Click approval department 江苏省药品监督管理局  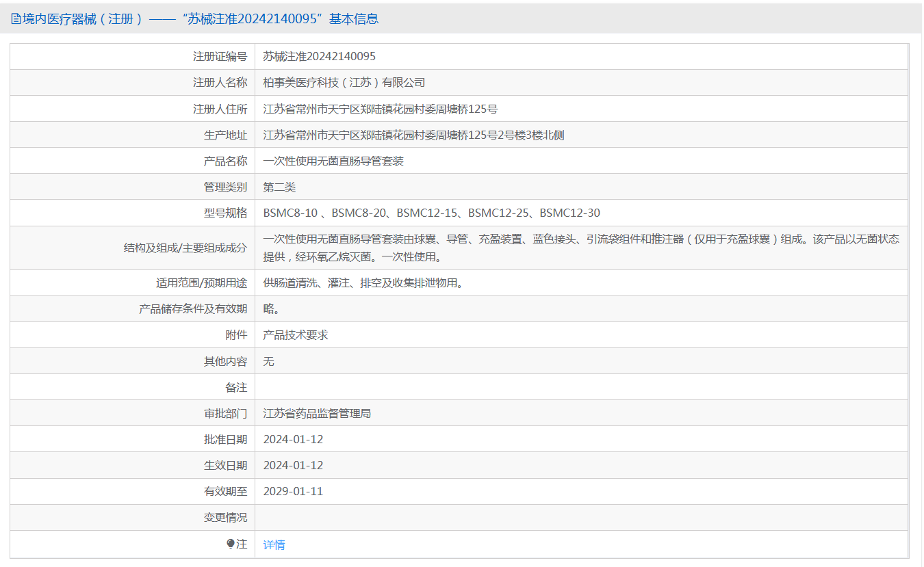[x=317, y=413]
